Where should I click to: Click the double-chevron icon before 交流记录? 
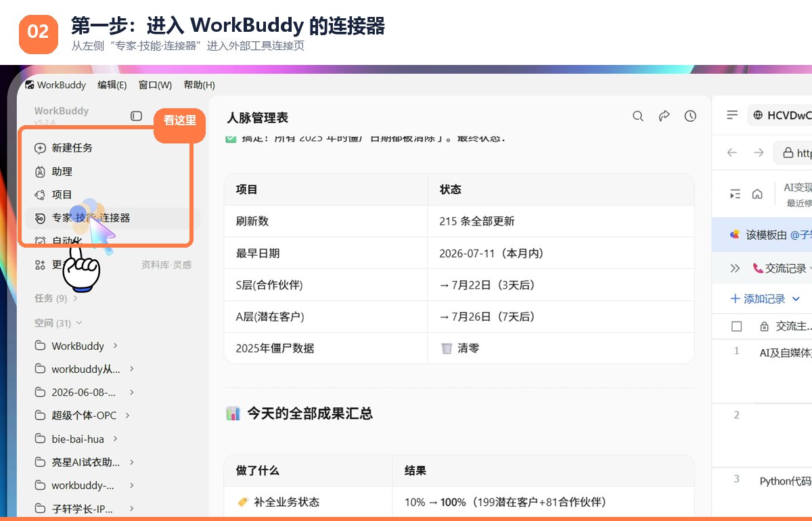coord(736,269)
